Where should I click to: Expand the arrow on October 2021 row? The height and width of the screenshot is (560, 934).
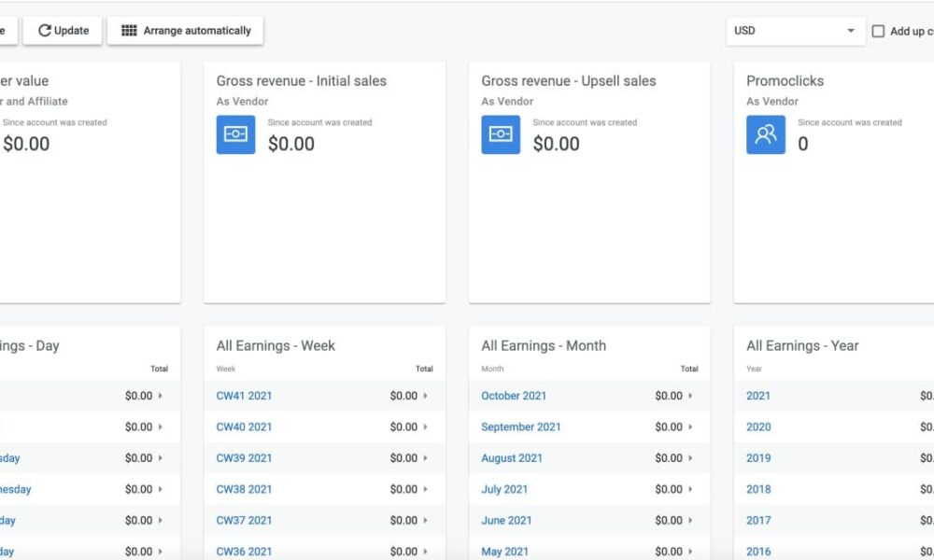[x=690, y=396]
